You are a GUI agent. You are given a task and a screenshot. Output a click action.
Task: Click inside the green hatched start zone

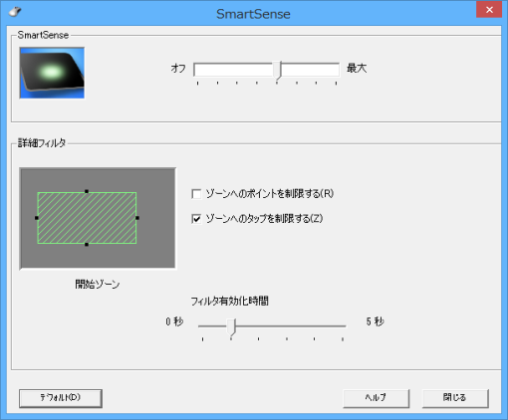(87, 218)
